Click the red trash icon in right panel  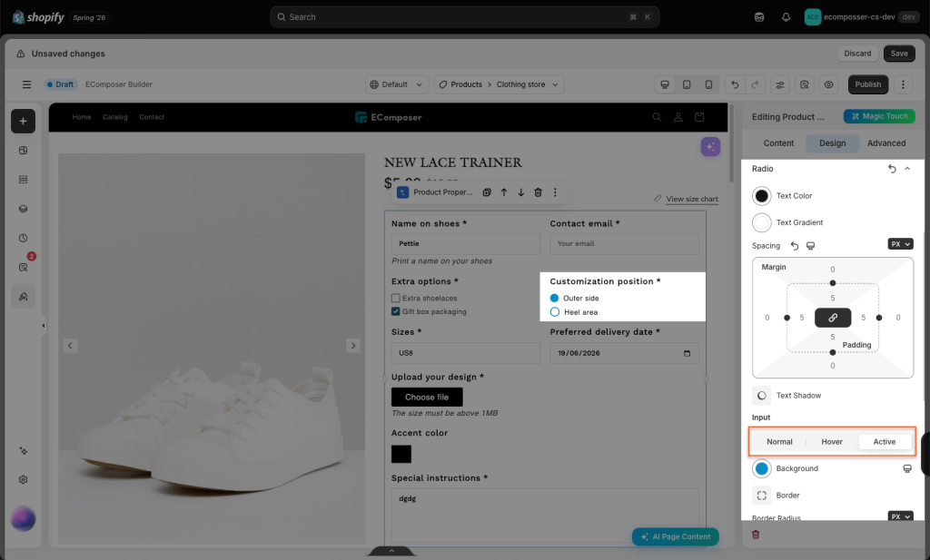click(756, 535)
